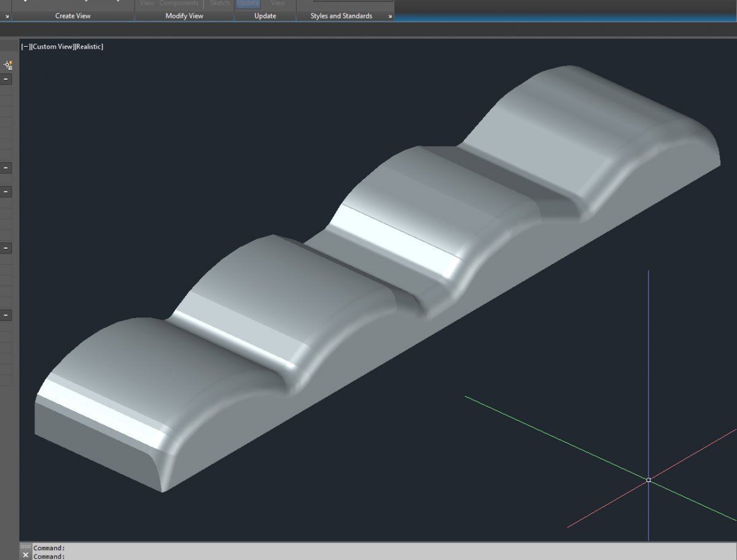
Task: Open the Styles and Standards dialog launcher arrow
Action: [x=389, y=17]
